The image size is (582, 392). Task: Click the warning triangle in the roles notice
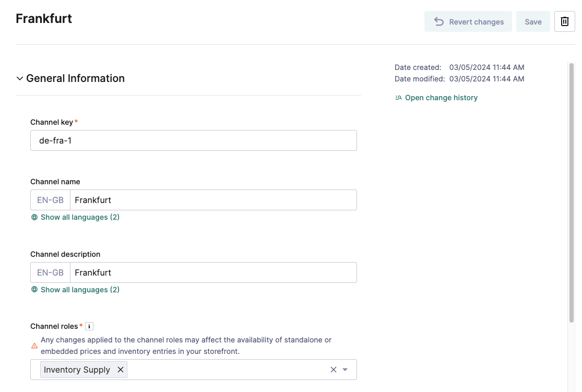(34, 345)
